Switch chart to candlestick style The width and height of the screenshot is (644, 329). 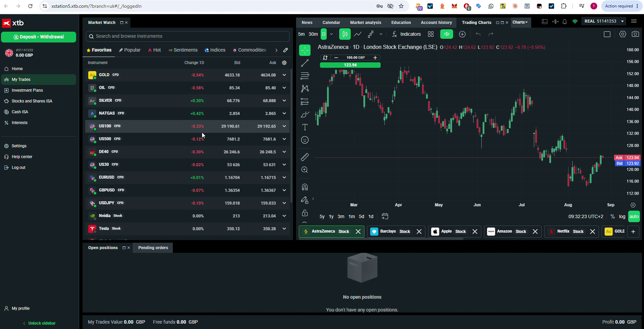point(345,34)
